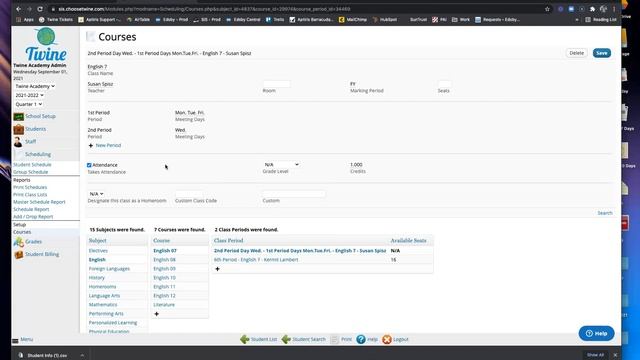Select the English 12 course

pos(164,296)
